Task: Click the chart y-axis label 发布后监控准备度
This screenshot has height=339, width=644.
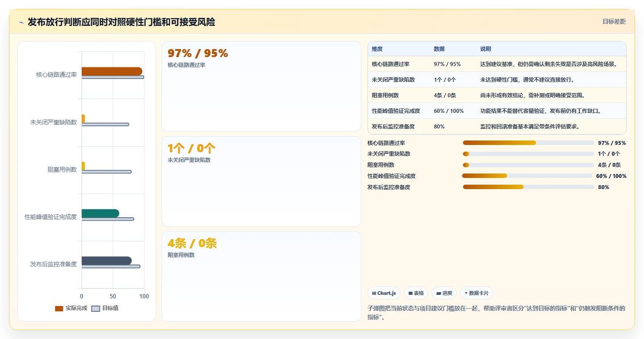Action: point(54,264)
